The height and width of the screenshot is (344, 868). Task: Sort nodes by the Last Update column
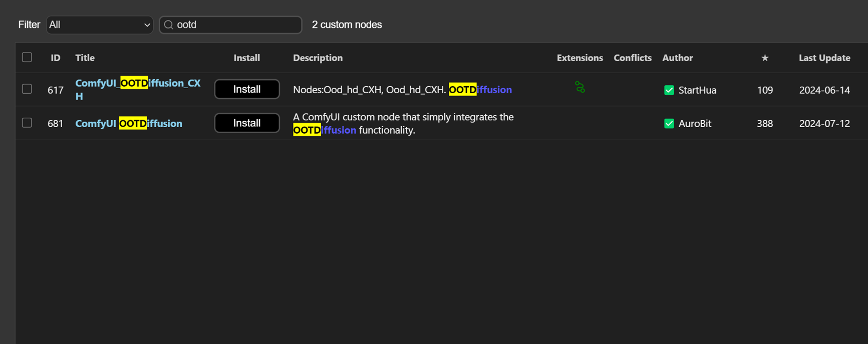[x=824, y=58]
